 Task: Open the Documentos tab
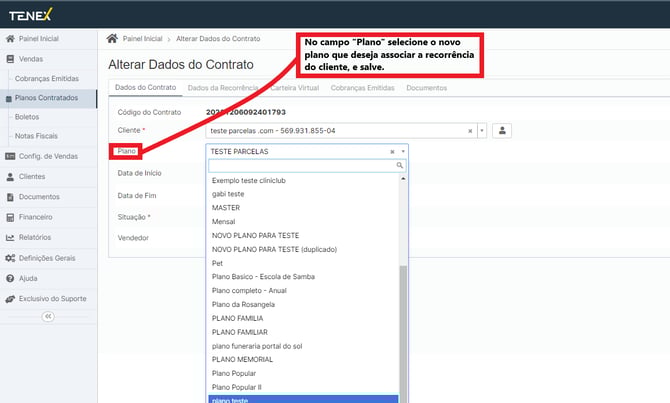[426, 88]
